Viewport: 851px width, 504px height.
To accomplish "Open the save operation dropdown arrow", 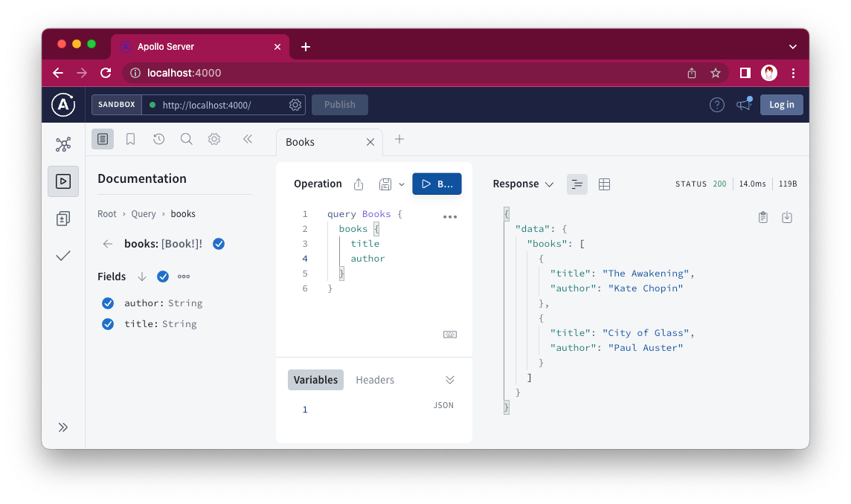I will (x=402, y=184).
